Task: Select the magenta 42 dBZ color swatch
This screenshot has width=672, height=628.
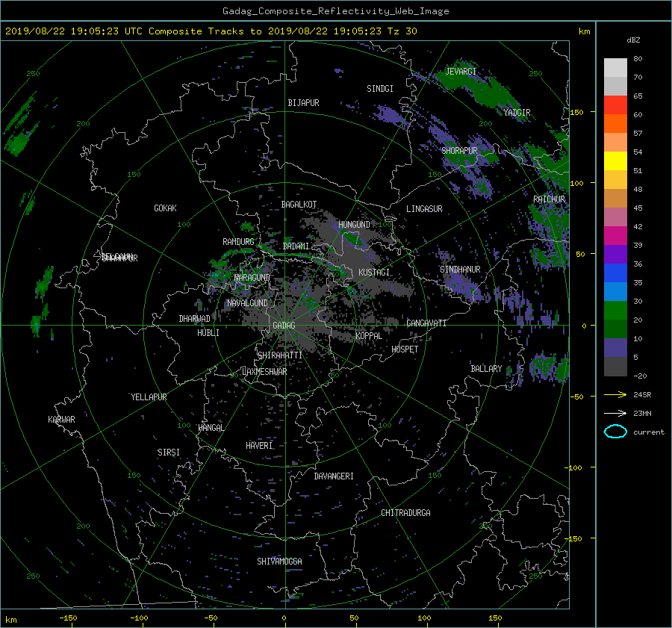Action: (x=615, y=235)
